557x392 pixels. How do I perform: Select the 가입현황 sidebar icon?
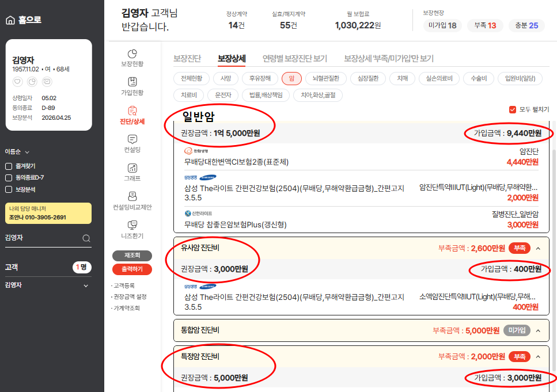point(132,85)
